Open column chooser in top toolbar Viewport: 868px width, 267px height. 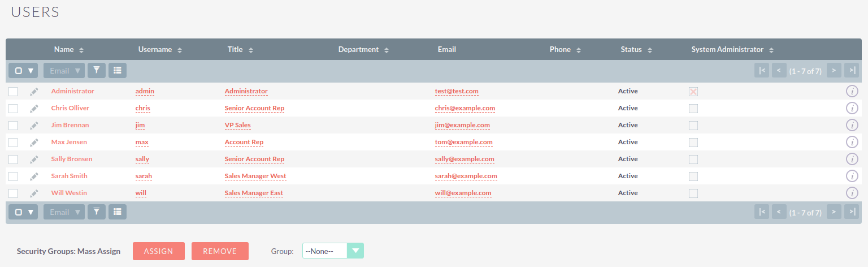118,70
